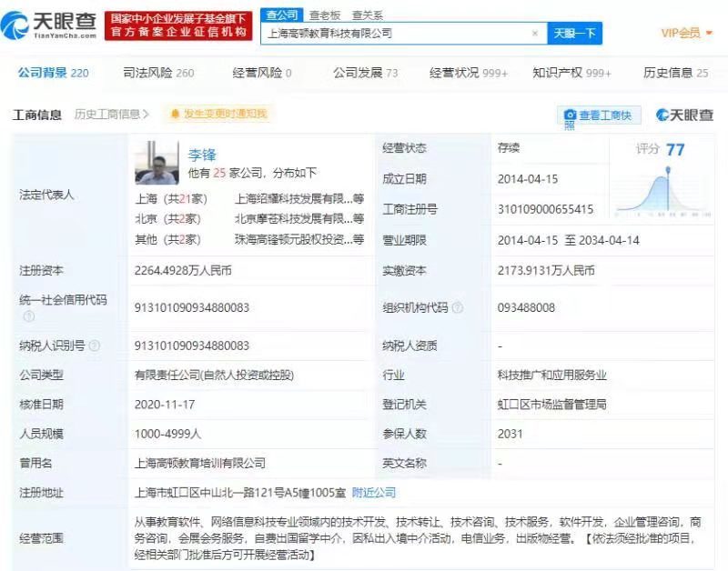The image size is (728, 571).
Task: Click approval date 2020-11-17
Action: [165, 405]
